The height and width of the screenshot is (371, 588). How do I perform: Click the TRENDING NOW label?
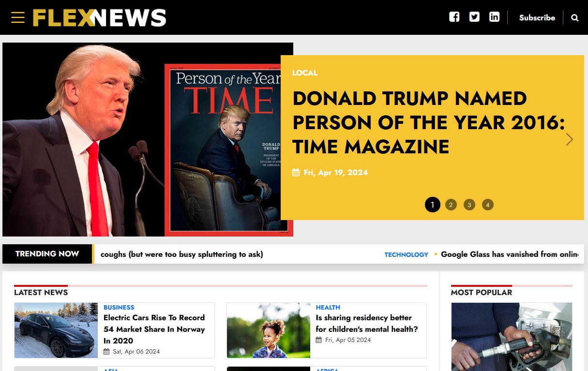click(x=47, y=254)
